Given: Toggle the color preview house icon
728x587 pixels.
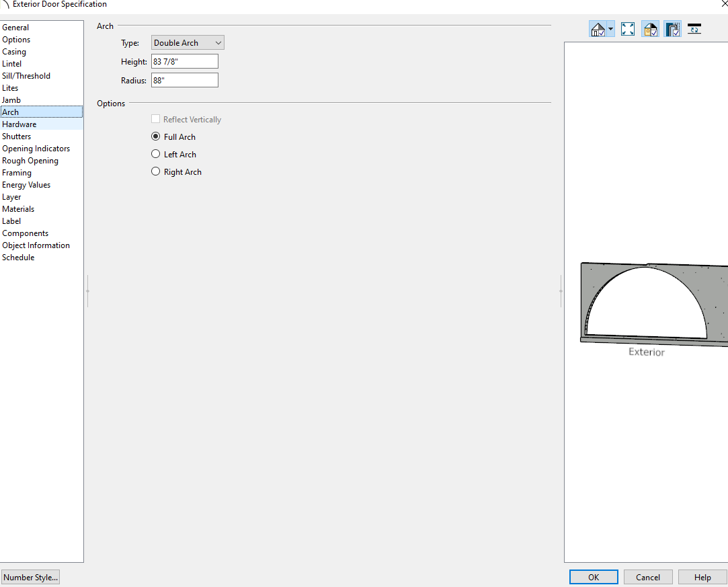Looking at the screenshot, I should pyautogui.click(x=650, y=29).
